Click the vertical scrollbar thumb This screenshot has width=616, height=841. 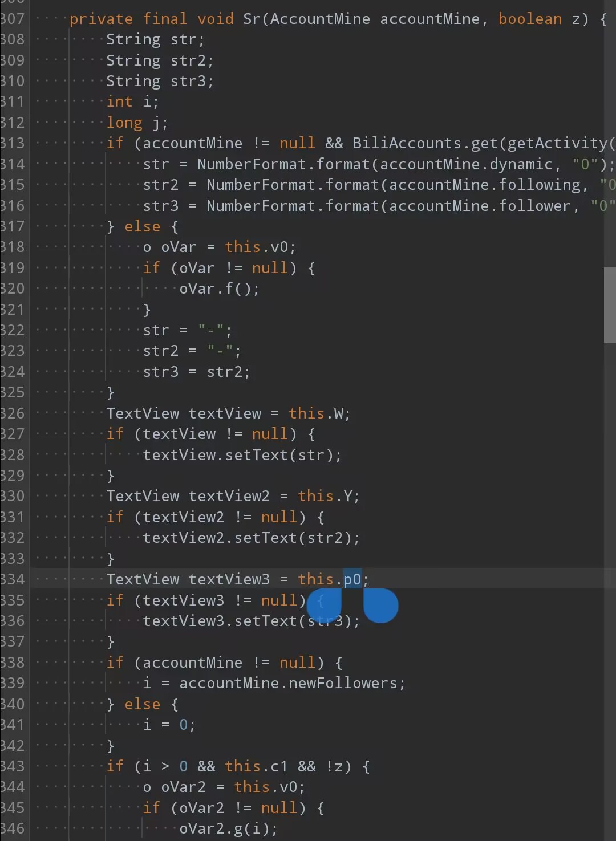pyautogui.click(x=609, y=304)
